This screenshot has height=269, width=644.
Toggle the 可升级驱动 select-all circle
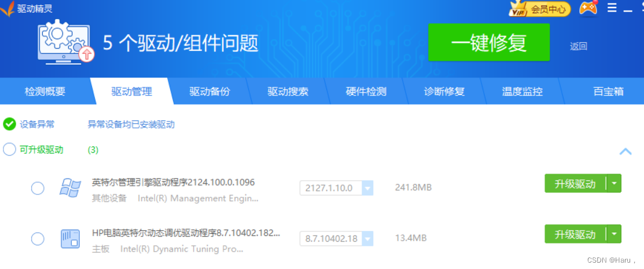[x=9, y=149]
